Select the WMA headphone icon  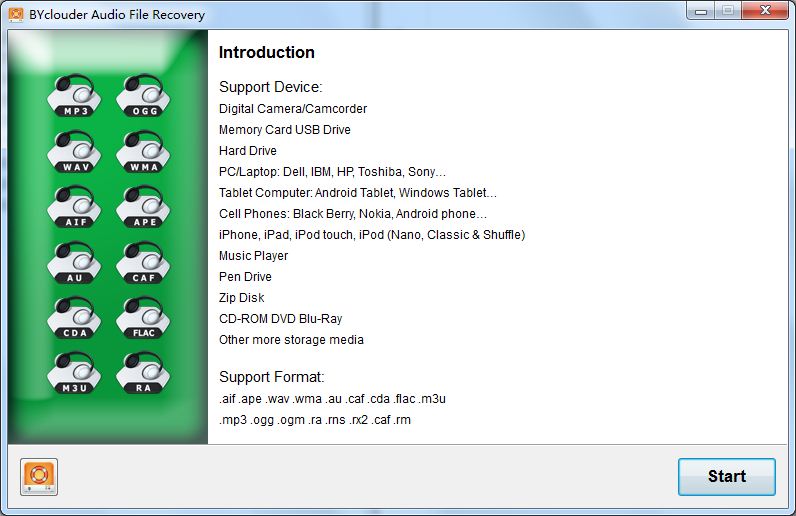[x=143, y=152]
